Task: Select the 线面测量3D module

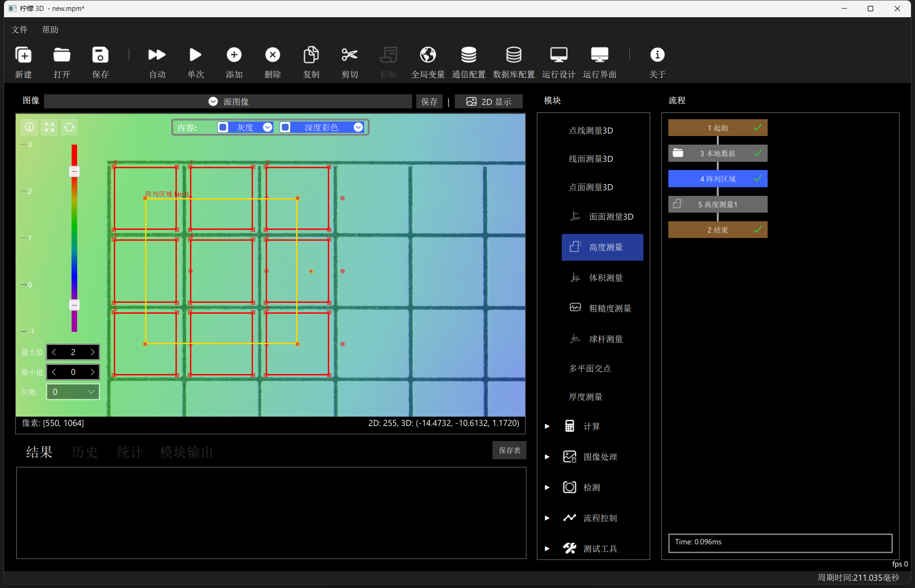Action: coord(591,159)
